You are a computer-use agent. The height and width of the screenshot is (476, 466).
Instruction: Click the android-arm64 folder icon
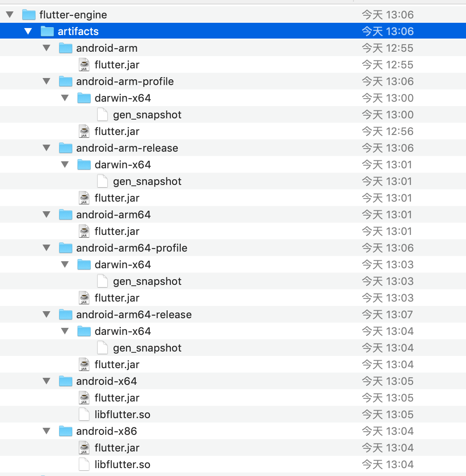pos(65,215)
